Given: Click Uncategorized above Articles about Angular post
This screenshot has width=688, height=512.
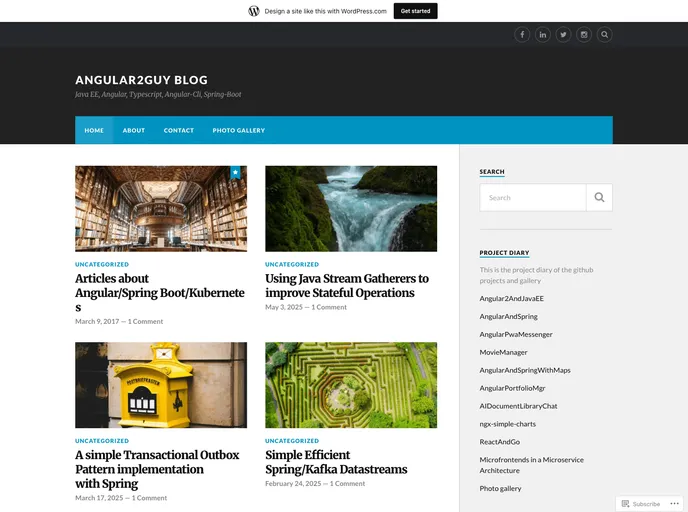Looking at the screenshot, I should coord(102,265).
